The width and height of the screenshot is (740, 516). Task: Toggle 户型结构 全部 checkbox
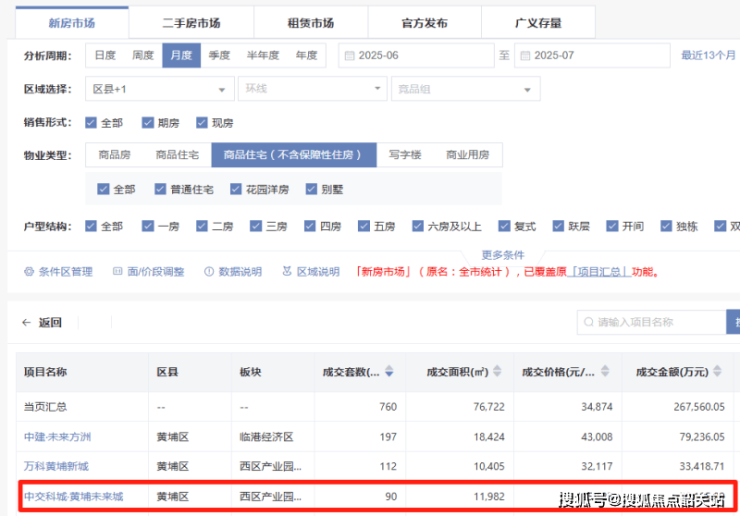[91, 226]
